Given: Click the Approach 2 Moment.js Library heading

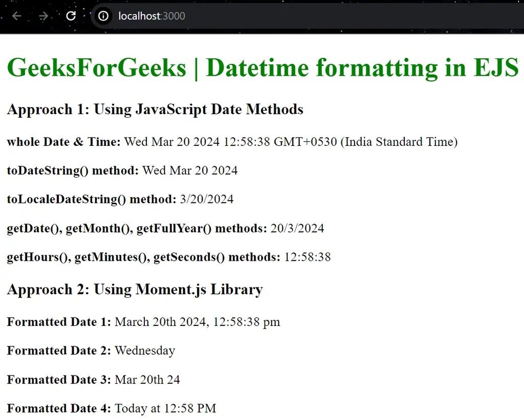Looking at the screenshot, I should pyautogui.click(x=135, y=290).
